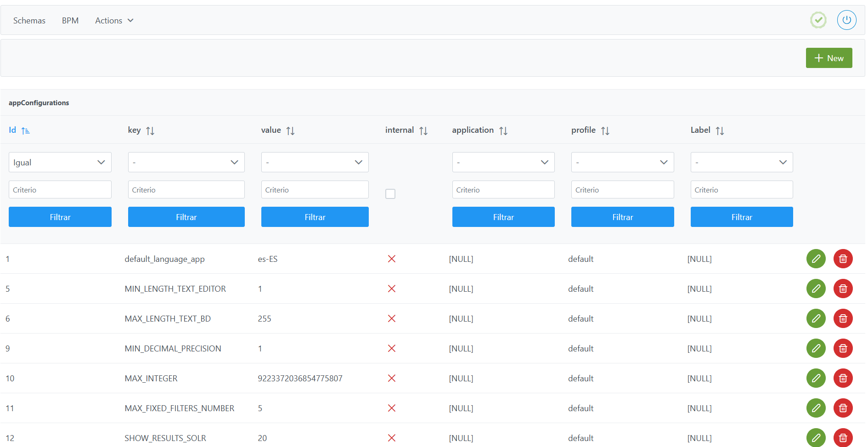The image size is (868, 447).
Task: Open the Schemas menu
Action: (x=29, y=21)
